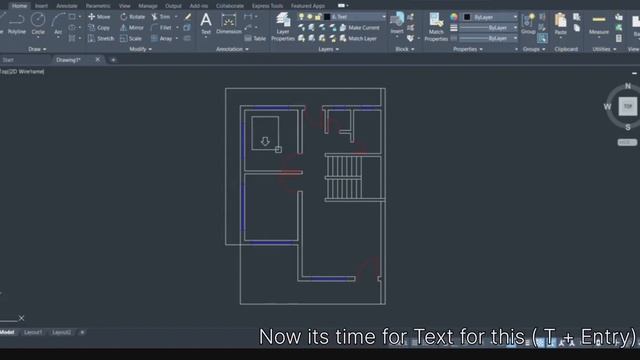Click the Move button
This screenshot has width=640, height=360.
(100, 17)
